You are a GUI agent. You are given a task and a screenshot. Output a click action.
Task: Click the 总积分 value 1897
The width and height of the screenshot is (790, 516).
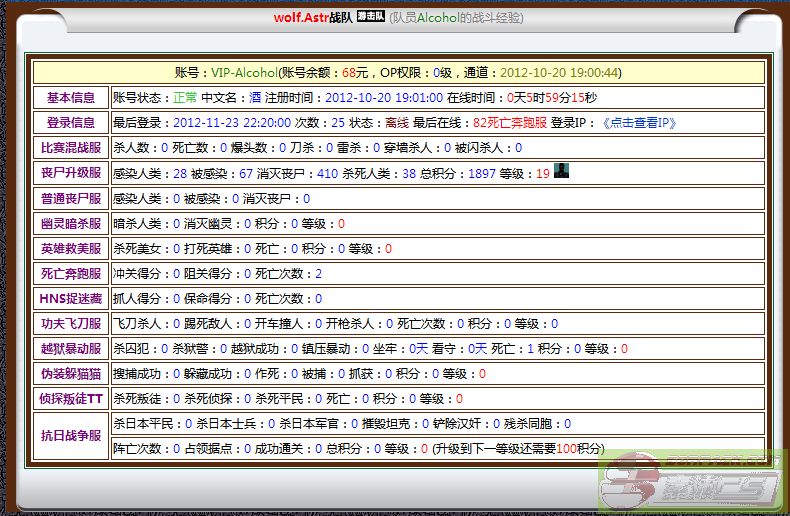click(x=482, y=174)
